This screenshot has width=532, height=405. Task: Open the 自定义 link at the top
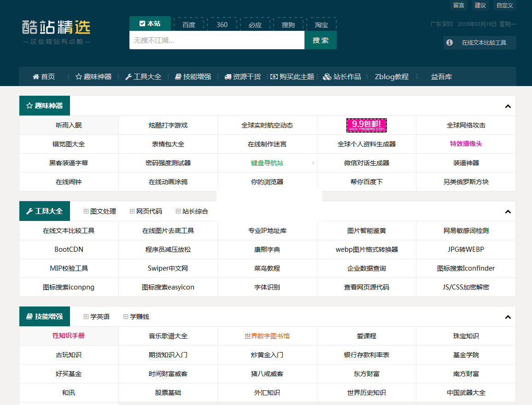504,5
